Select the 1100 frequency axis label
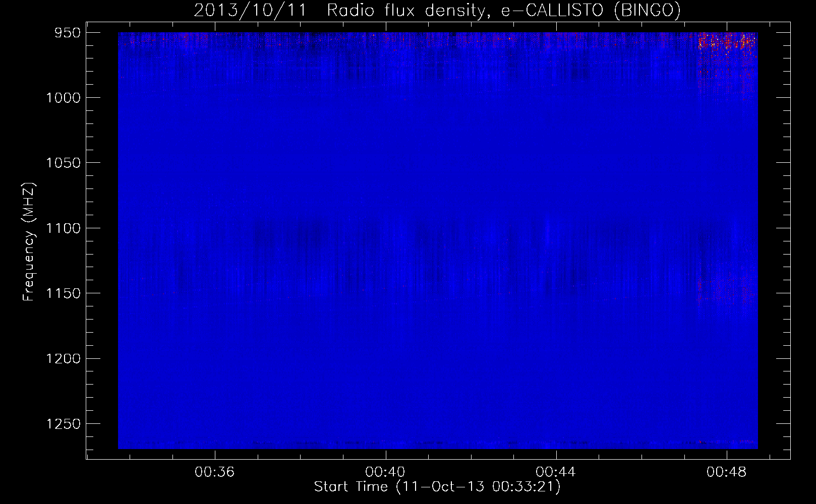The height and width of the screenshot is (504, 816). click(x=64, y=228)
